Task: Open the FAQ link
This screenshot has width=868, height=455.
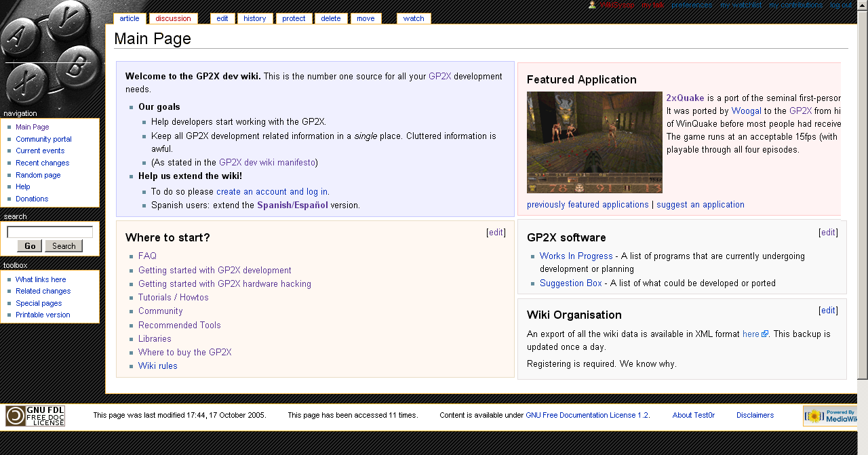Action: (147, 256)
